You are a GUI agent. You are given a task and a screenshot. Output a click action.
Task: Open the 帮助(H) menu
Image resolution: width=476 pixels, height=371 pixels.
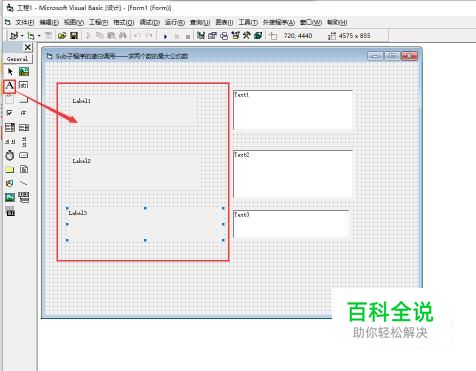pos(337,22)
